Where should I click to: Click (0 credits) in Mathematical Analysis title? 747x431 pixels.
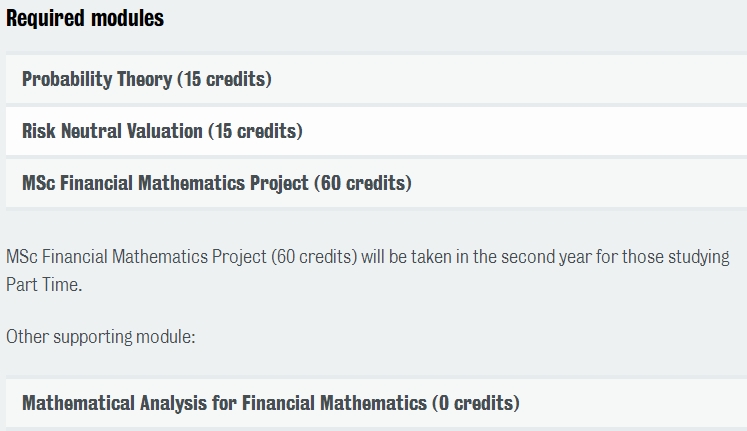coord(476,403)
